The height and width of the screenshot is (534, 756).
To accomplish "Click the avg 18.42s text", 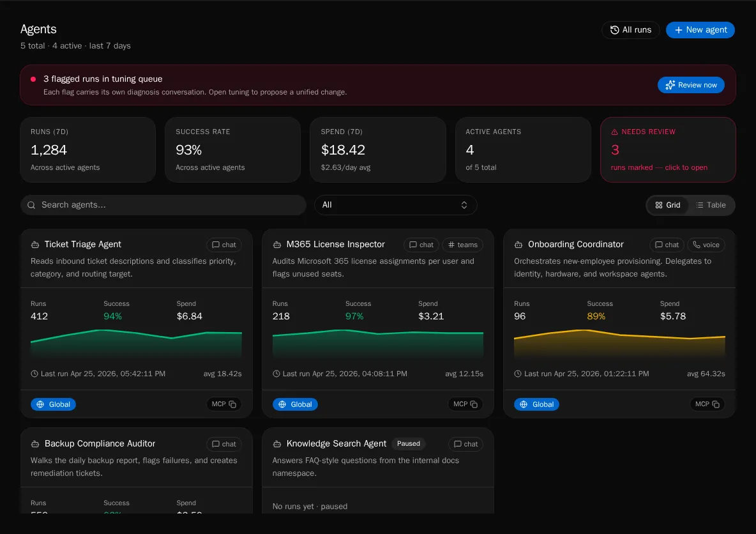I will point(223,374).
